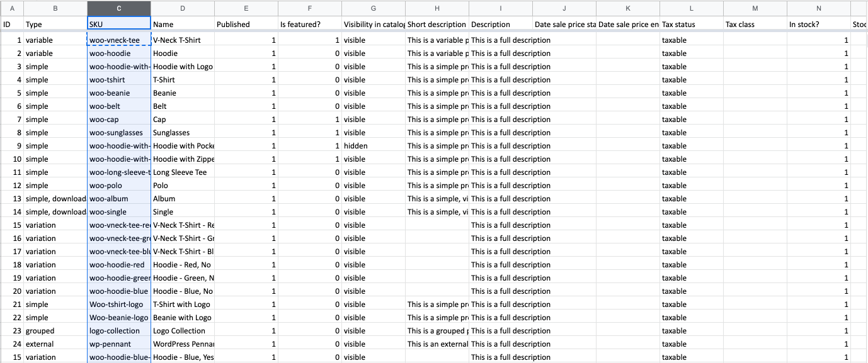Viewport: 868px width, 363px height.
Task: Select the column A header
Action: tap(12, 8)
